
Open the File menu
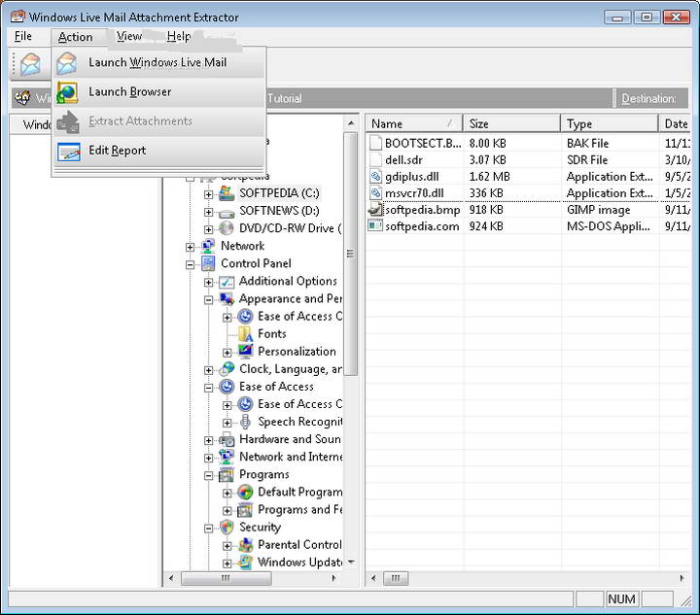coord(23,36)
